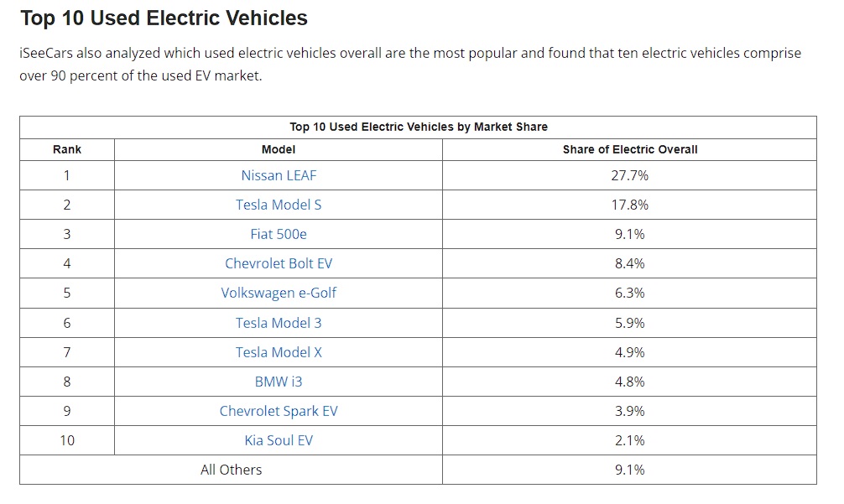
Task: Click the All Others row label
Action: [231, 470]
